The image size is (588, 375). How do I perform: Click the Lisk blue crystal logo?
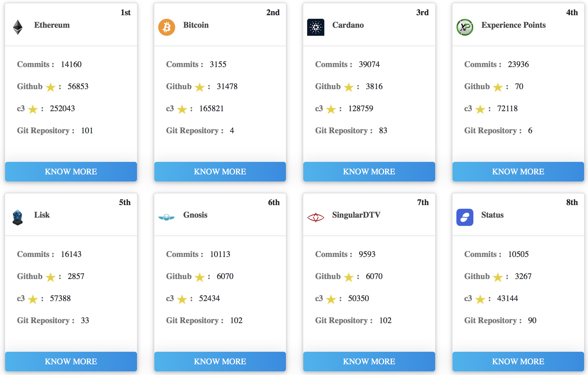click(18, 217)
